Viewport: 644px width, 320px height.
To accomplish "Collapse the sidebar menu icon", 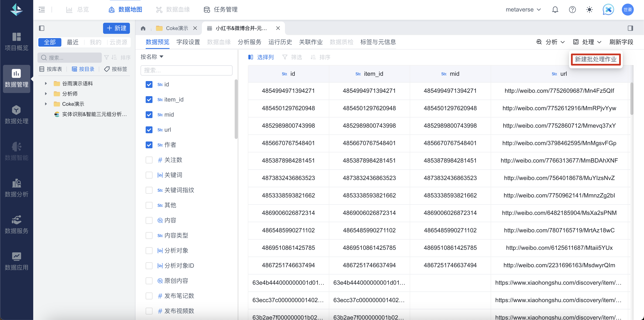I will (x=42, y=10).
